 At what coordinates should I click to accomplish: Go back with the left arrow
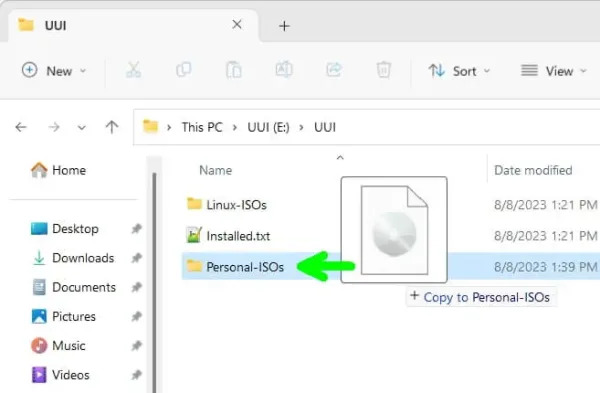(21, 127)
